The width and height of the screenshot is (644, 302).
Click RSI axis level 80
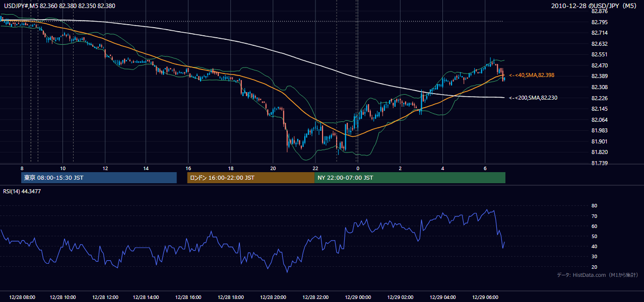[x=594, y=206]
